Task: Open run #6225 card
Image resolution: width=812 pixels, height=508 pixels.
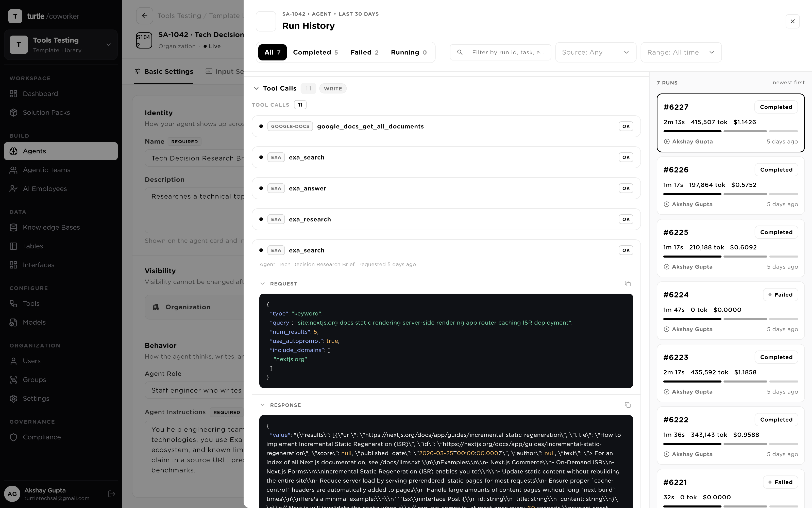Action: click(731, 248)
